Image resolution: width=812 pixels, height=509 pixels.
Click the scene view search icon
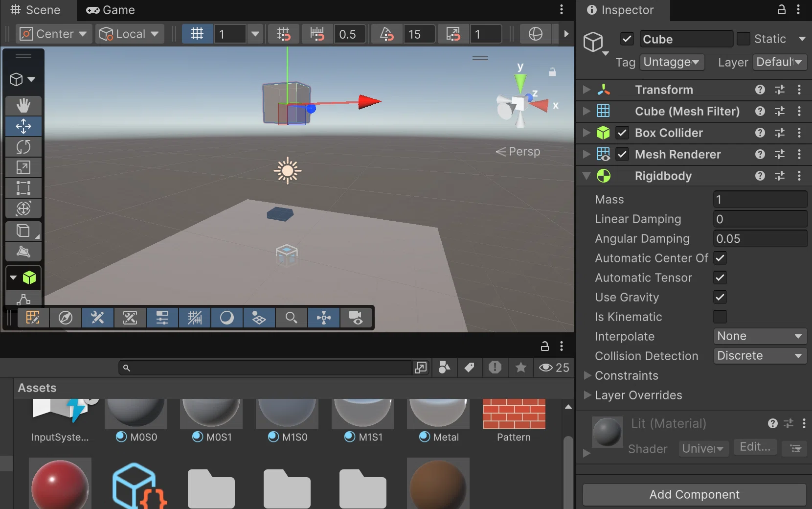[291, 318]
